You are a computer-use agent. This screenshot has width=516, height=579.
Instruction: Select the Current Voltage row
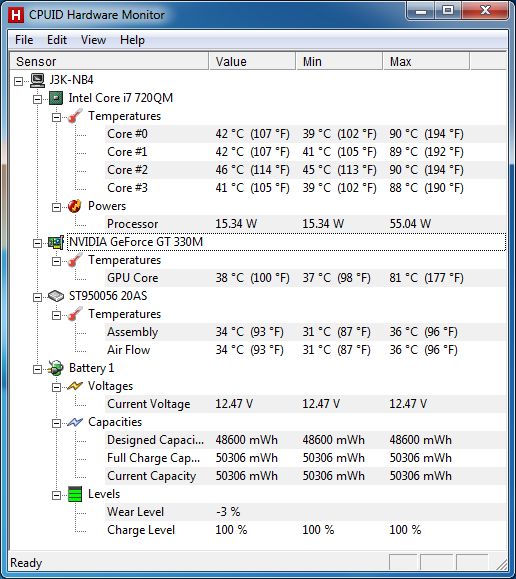click(x=305, y=404)
